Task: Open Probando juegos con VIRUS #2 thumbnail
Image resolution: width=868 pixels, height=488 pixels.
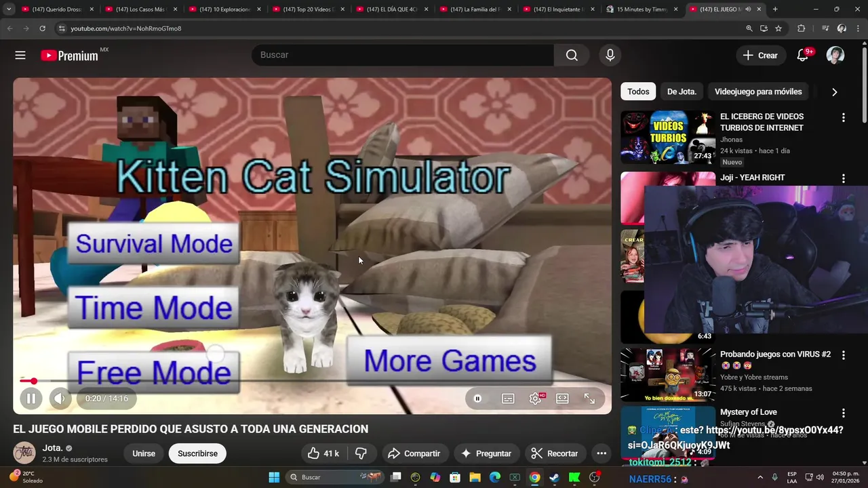Action: point(668,375)
